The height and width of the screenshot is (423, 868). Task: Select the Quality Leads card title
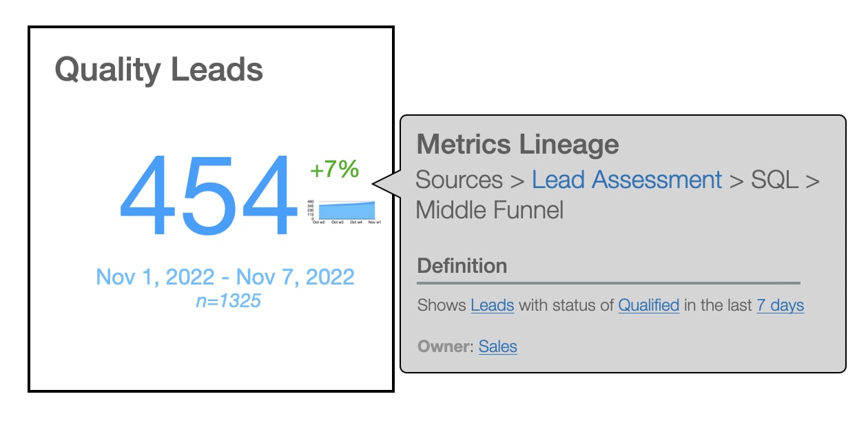coord(158,70)
